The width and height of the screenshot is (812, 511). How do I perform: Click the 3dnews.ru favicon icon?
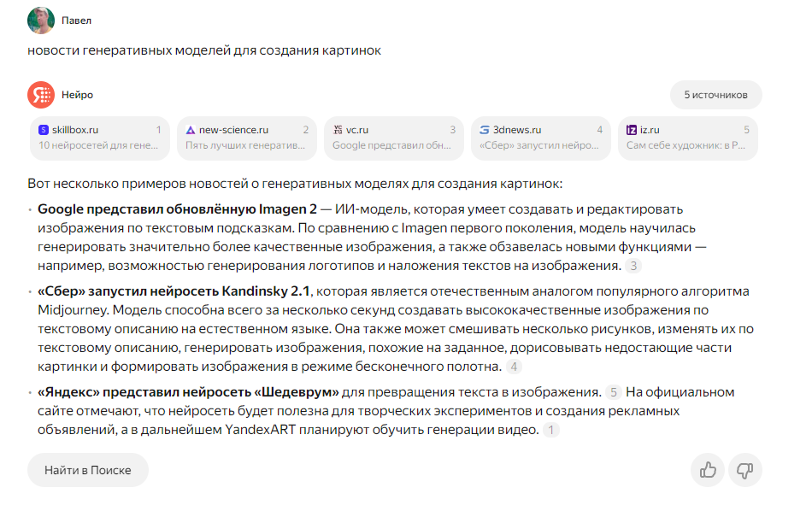[484, 130]
